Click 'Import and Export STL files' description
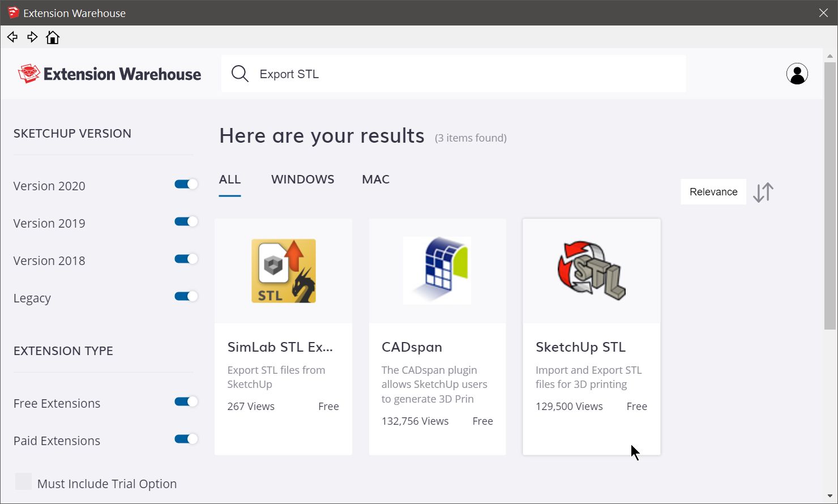Viewport: 838px width, 504px height. tap(589, 377)
